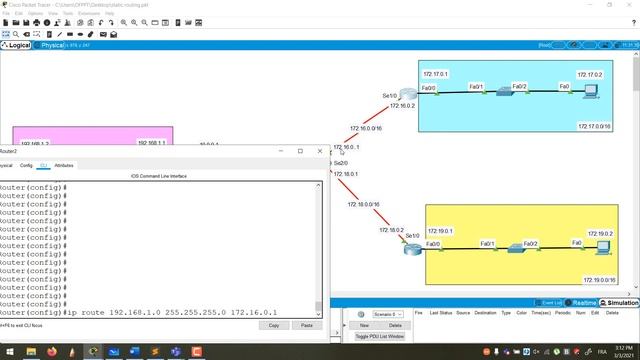Open the Attributes tab in Router2 window

tap(64, 165)
